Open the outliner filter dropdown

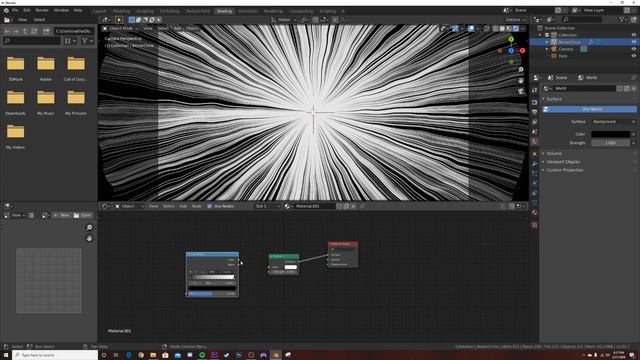623,20
